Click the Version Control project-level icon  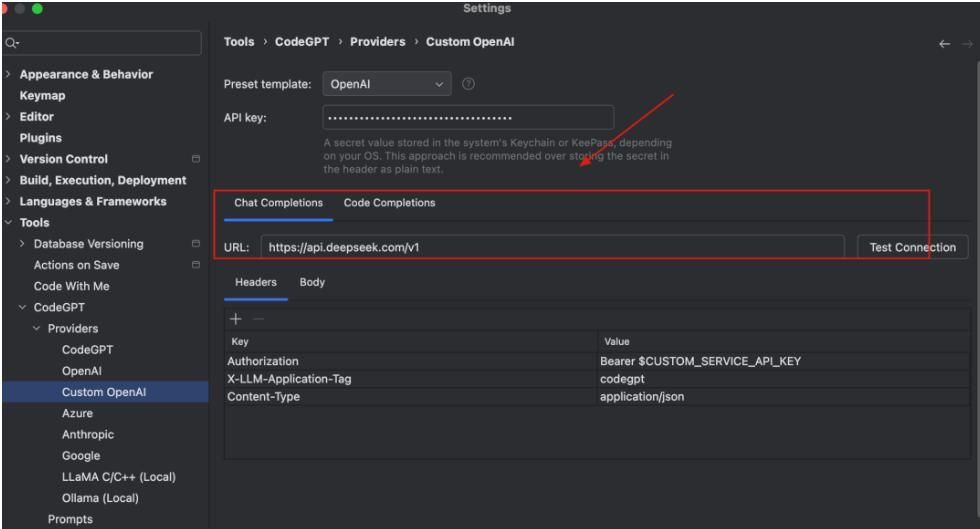pyautogui.click(x=196, y=159)
